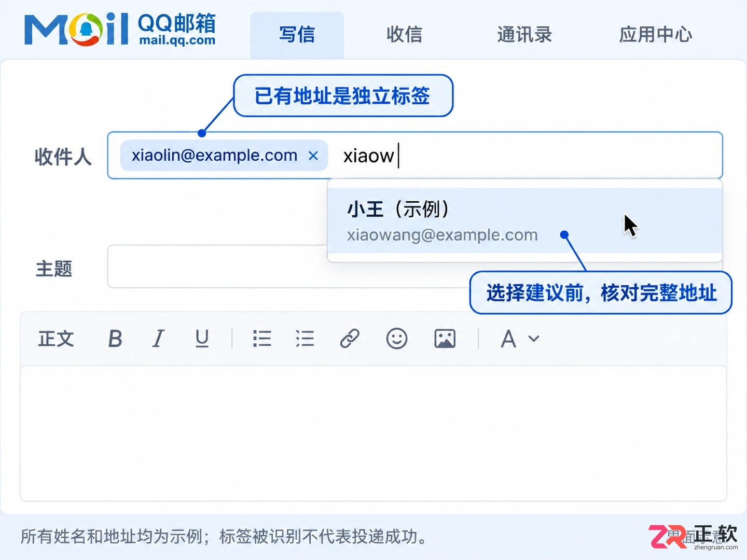Switch to the 写信 tab

[x=297, y=35]
